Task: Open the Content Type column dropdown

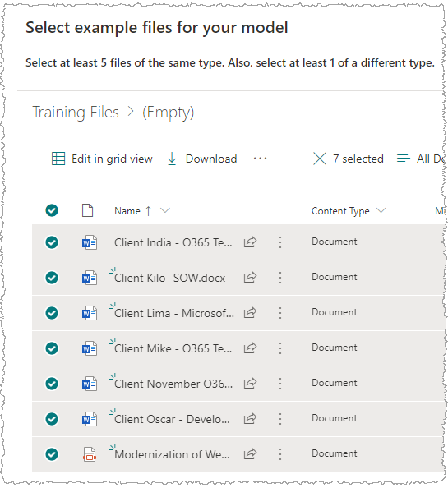Action: coord(381,210)
